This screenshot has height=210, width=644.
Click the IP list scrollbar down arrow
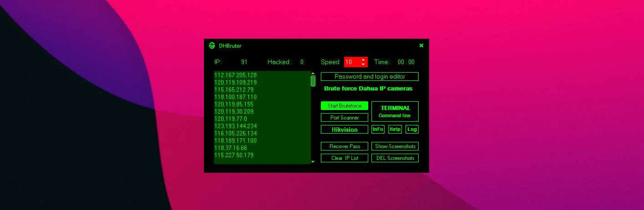click(313, 161)
